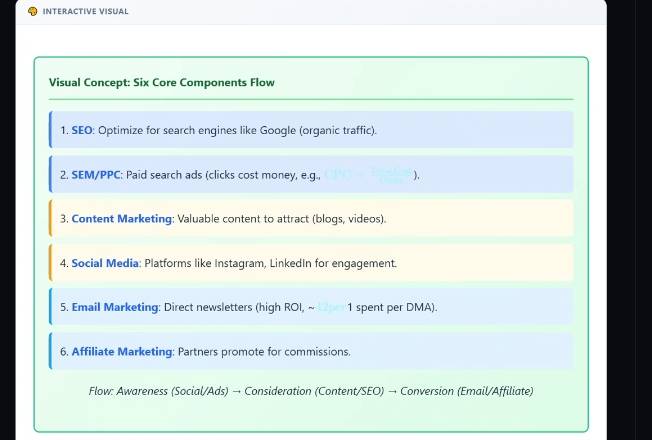Screen dimensions: 652x440
Task: Select the SEO bold term
Action: pyautogui.click(x=82, y=130)
